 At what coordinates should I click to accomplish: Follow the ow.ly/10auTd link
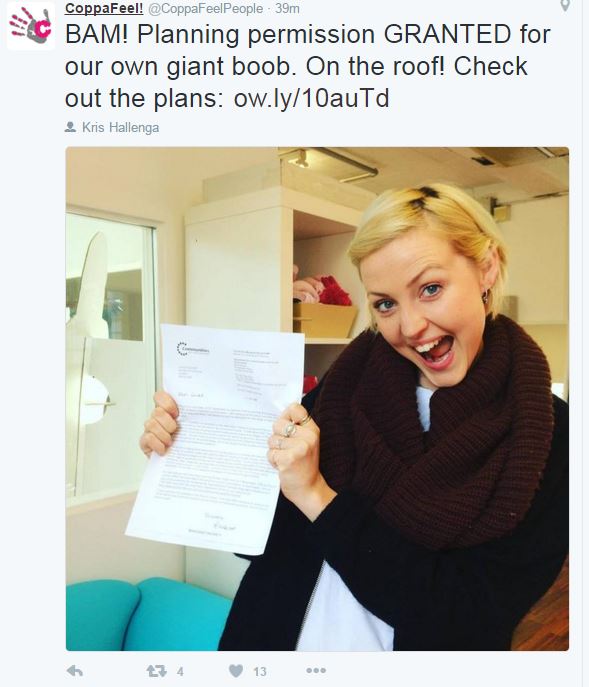pyautogui.click(x=311, y=98)
